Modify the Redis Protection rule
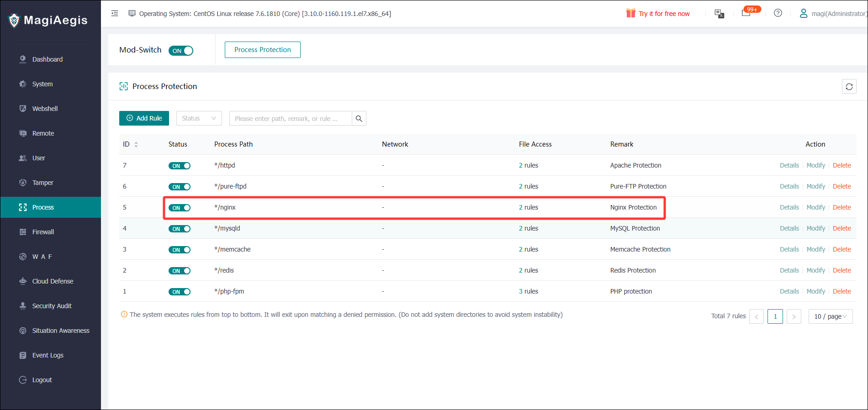Screen dimensions: 868x410 [816, 270]
